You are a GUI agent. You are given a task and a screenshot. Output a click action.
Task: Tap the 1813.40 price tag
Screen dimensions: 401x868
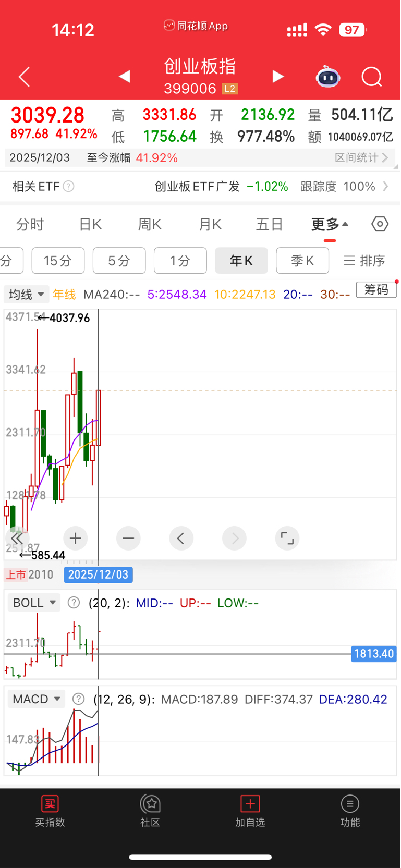(374, 654)
